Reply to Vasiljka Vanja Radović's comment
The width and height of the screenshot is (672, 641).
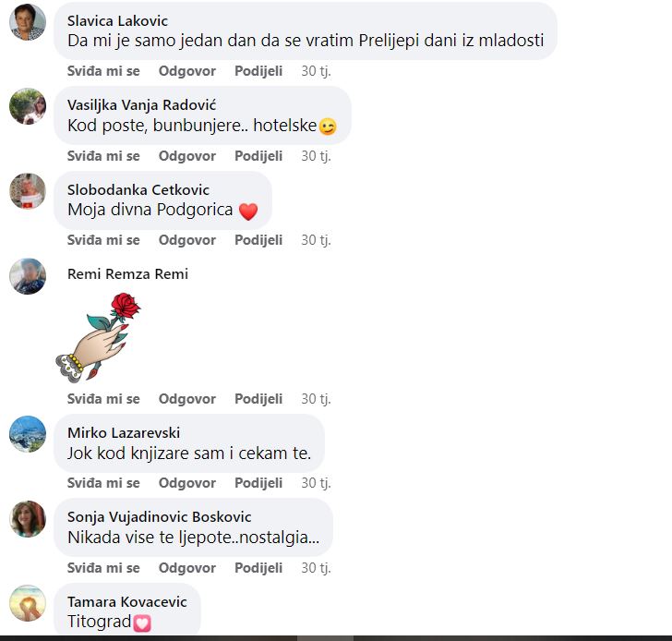pos(186,156)
